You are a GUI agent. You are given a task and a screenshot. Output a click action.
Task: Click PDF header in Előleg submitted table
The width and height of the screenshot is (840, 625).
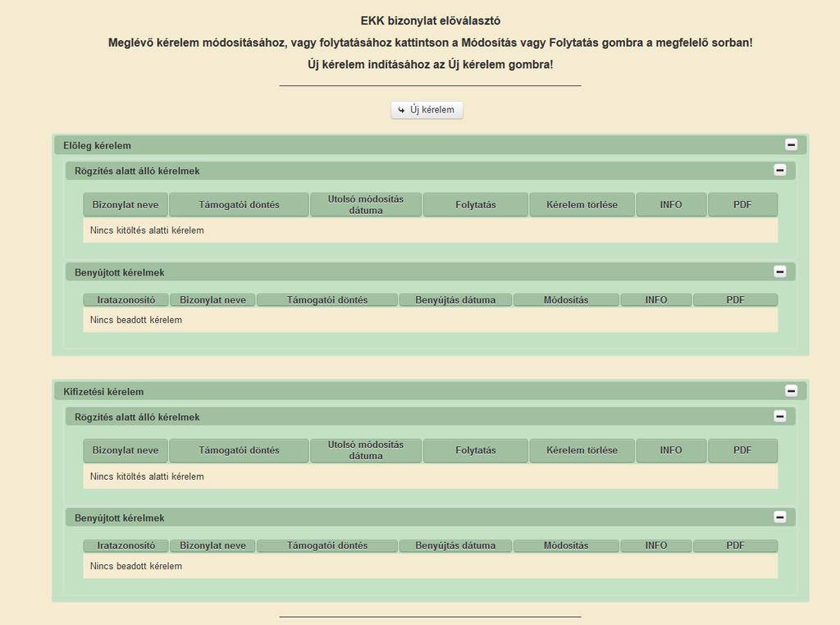pos(736,300)
